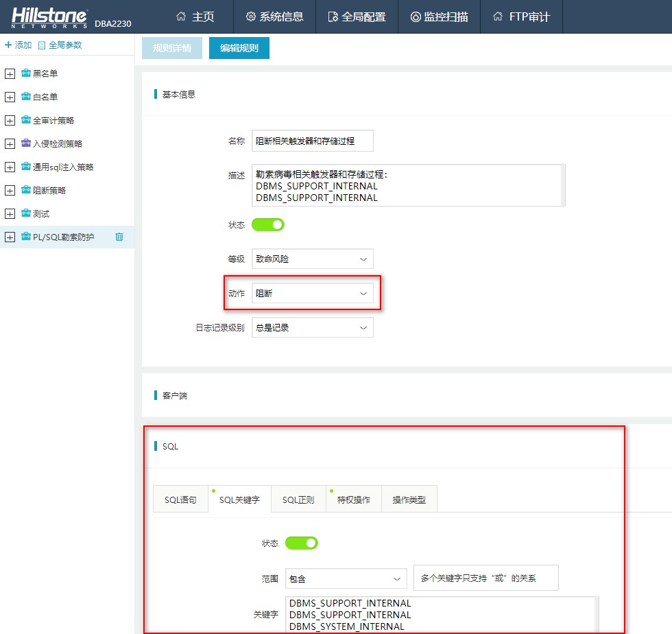
Task: Click the 名称 input field
Action: [313, 141]
